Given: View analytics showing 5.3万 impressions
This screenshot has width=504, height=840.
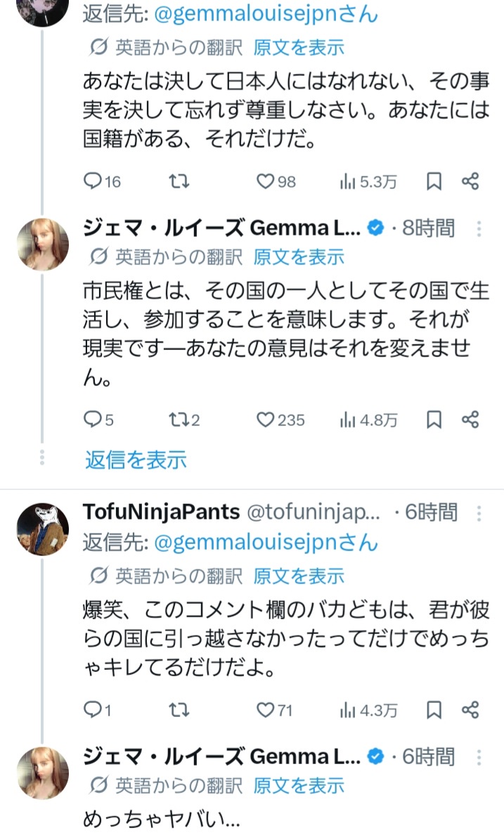Looking at the screenshot, I should (368, 181).
